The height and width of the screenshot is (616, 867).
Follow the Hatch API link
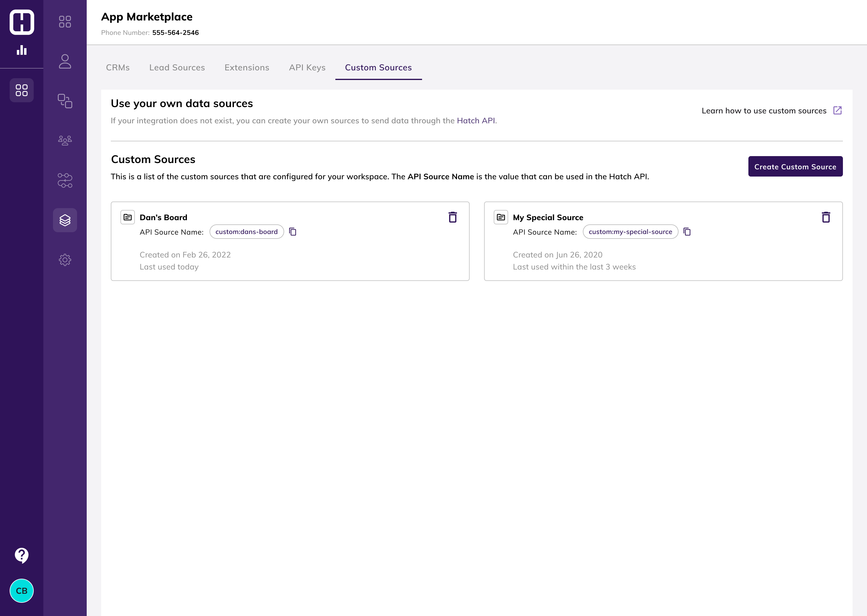click(476, 121)
